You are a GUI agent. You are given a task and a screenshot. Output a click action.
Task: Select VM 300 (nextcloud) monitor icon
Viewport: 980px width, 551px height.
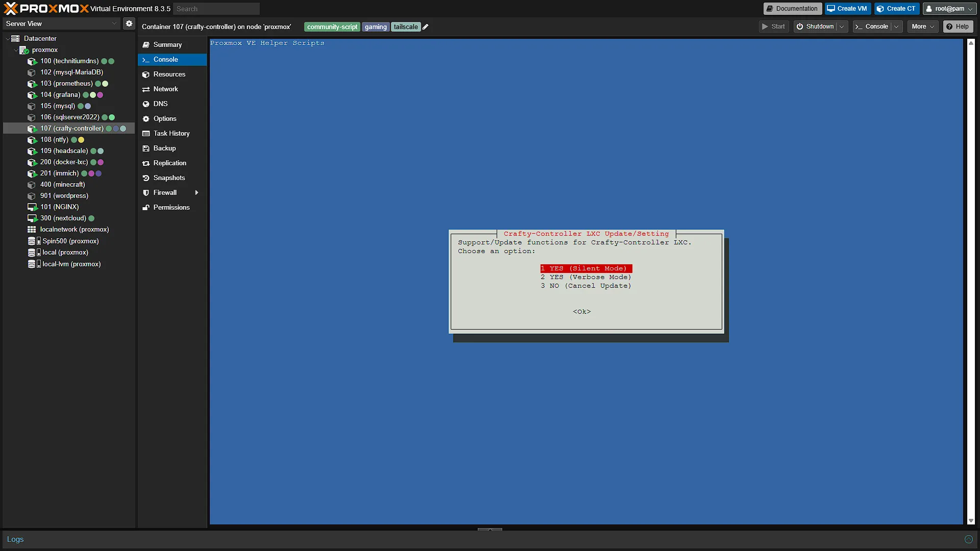32,218
